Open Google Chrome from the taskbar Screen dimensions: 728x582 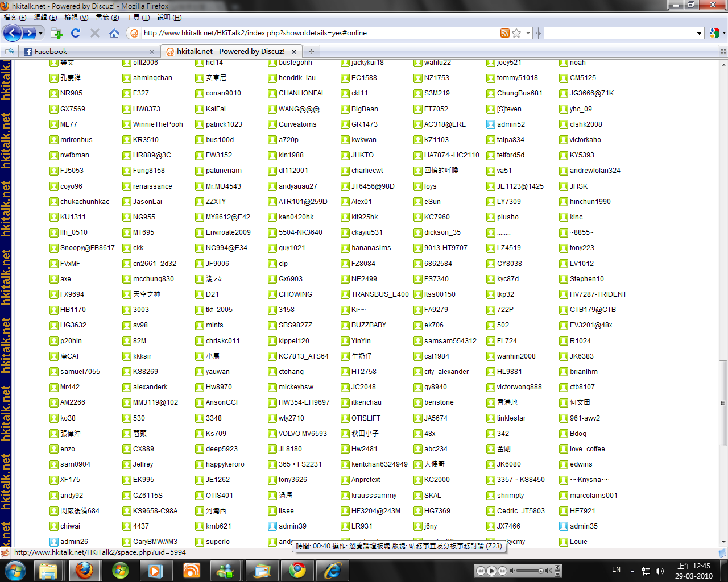tap(297, 570)
